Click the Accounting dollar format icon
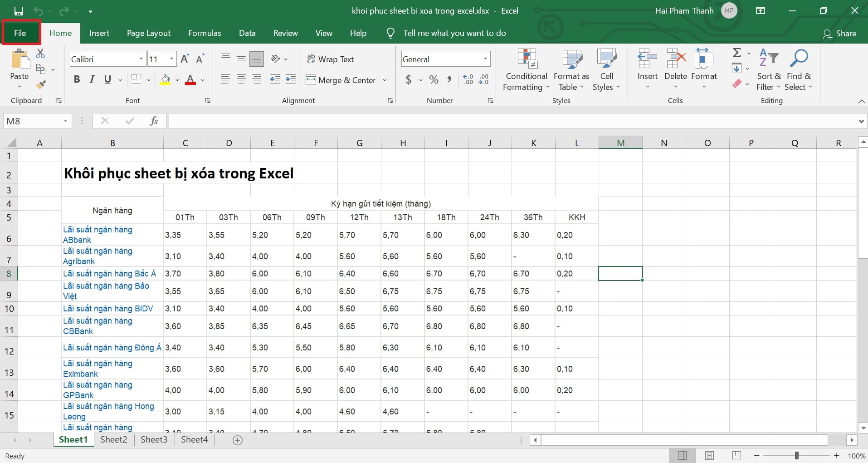This screenshot has width=868, height=463. point(409,80)
